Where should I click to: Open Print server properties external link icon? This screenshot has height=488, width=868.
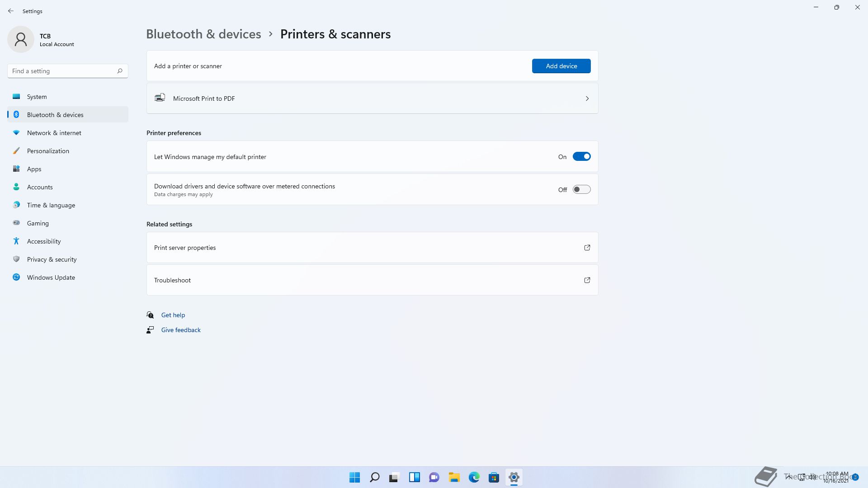[x=587, y=248]
